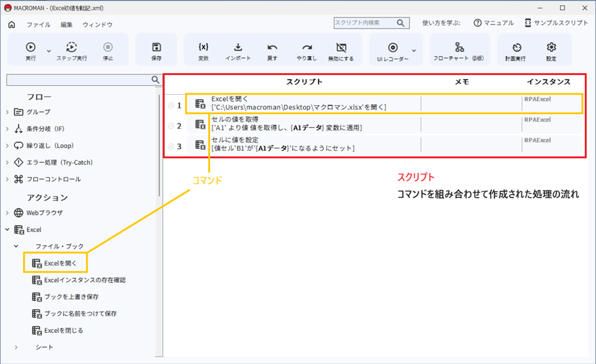Viewport: 596px width, 364px height.
Task: Click the スクリプト内検索 search field
Action: pyautogui.click(x=365, y=23)
